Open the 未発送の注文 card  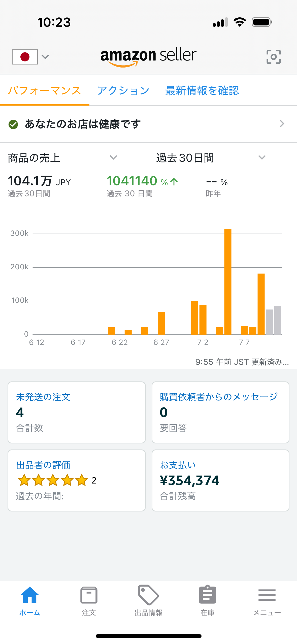(77, 412)
